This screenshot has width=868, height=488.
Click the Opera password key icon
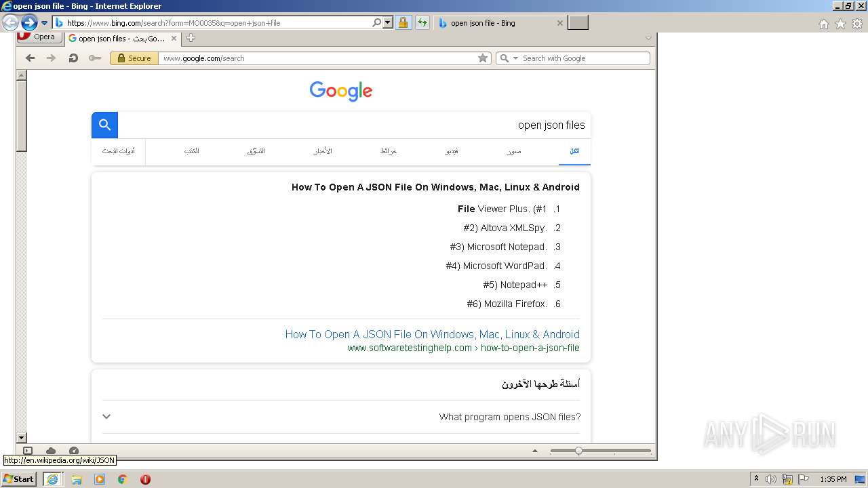(x=95, y=58)
